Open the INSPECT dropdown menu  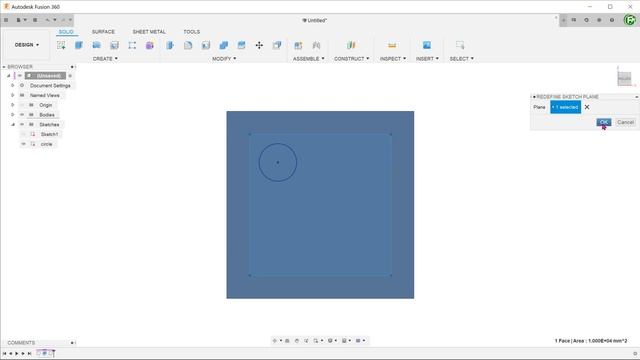(x=393, y=59)
